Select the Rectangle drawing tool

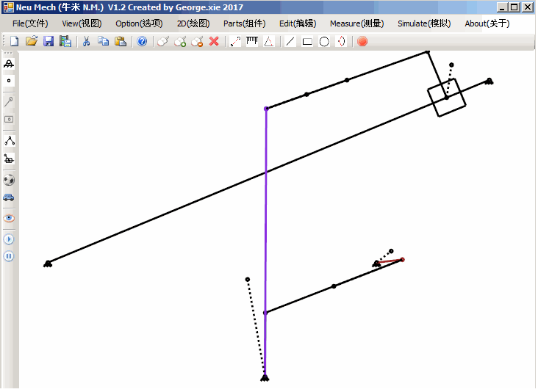pyautogui.click(x=307, y=42)
